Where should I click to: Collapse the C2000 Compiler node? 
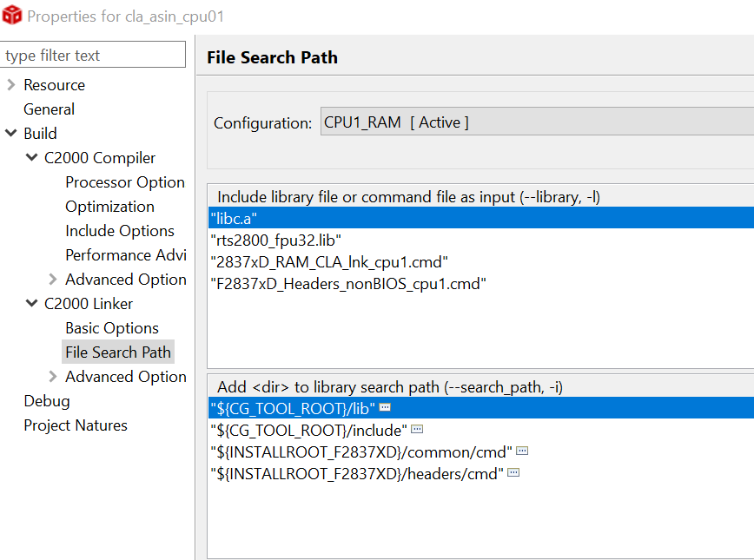tap(32, 158)
